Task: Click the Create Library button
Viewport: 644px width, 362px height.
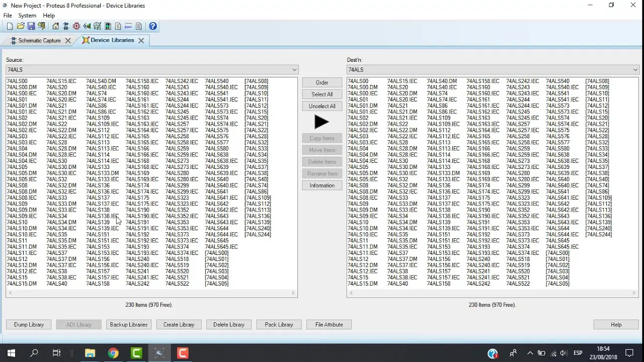Action: coord(179,325)
